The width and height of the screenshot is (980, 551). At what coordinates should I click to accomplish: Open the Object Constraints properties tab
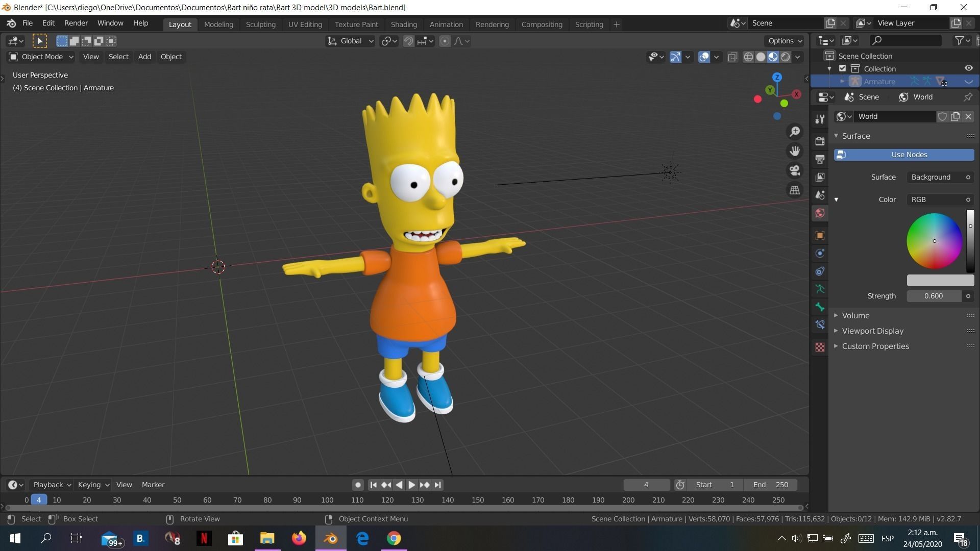click(820, 271)
